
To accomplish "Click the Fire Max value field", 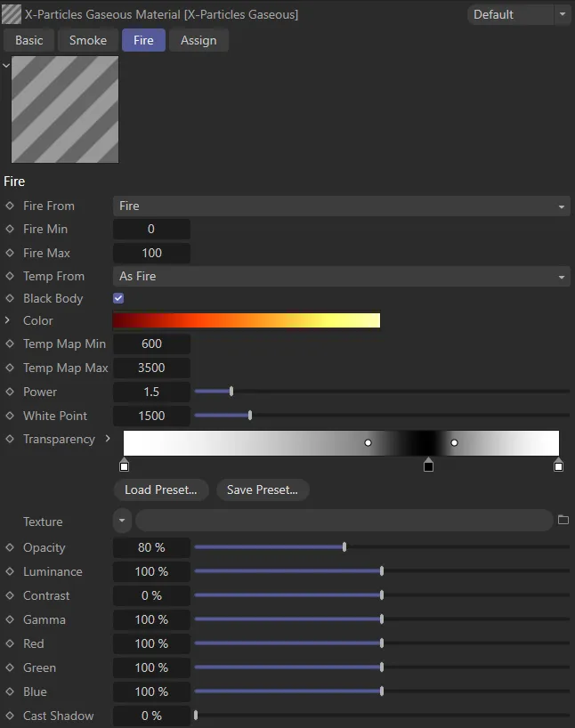I will (151, 253).
